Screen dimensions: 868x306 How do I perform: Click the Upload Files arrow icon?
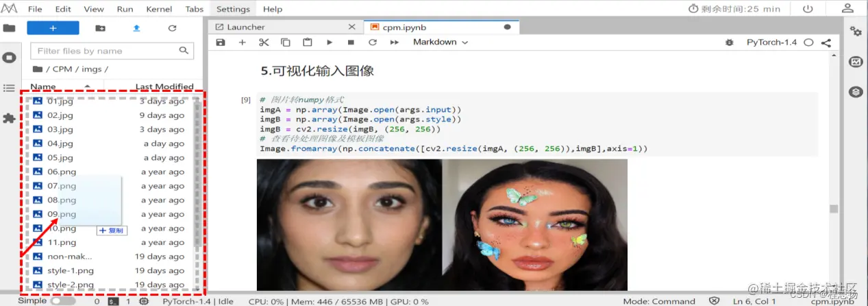(x=136, y=28)
